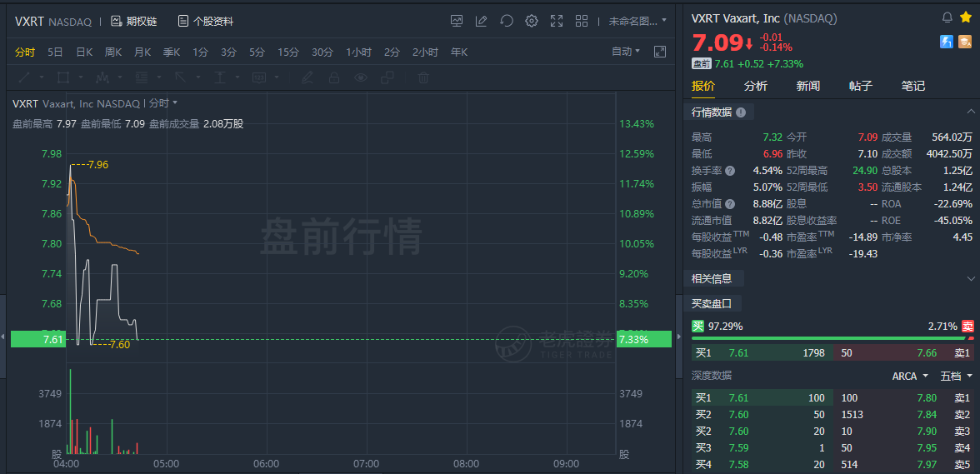Switch to the 日K chart period
980x474 pixels.
pyautogui.click(x=84, y=52)
